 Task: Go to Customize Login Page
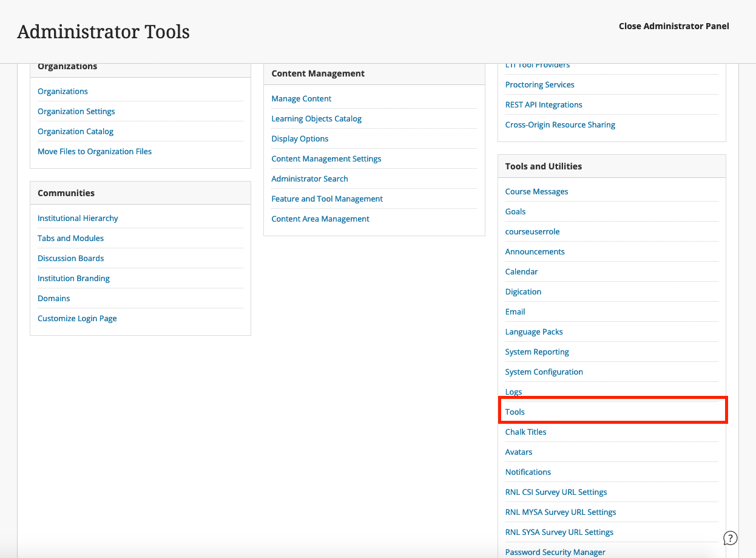click(x=76, y=318)
